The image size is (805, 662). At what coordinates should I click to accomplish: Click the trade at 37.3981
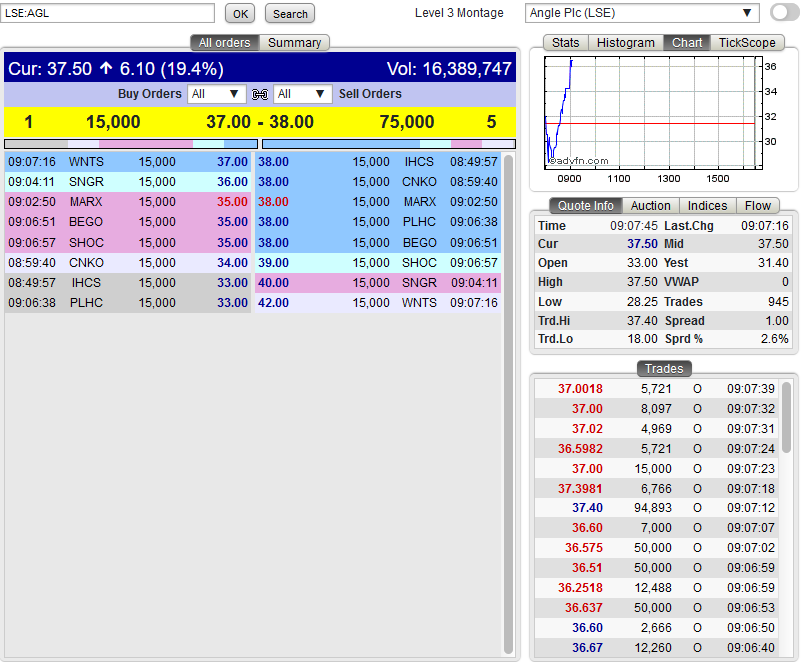coord(656,488)
